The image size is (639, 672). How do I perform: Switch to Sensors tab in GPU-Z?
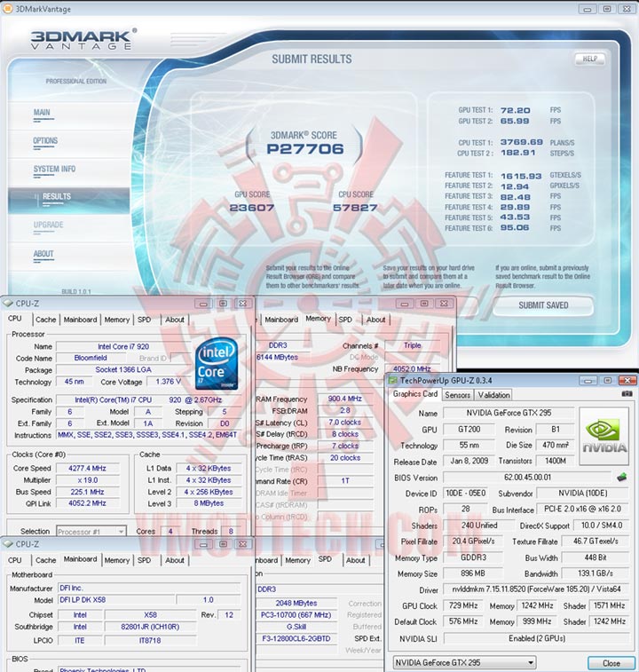pos(458,395)
